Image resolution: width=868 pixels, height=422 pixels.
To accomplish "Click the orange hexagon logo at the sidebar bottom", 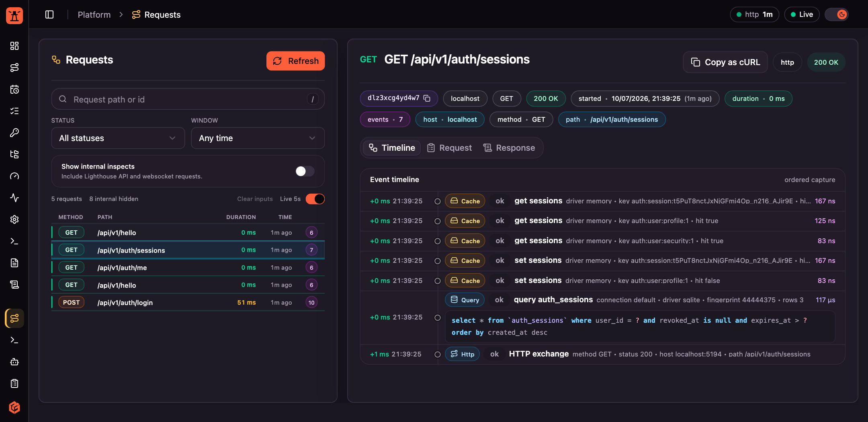I will (x=14, y=408).
